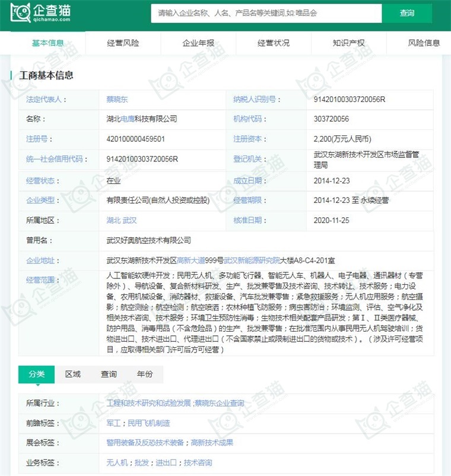Click the 企查猫 cat logo
This screenshot has height=476, width=451.
pos(40,12)
